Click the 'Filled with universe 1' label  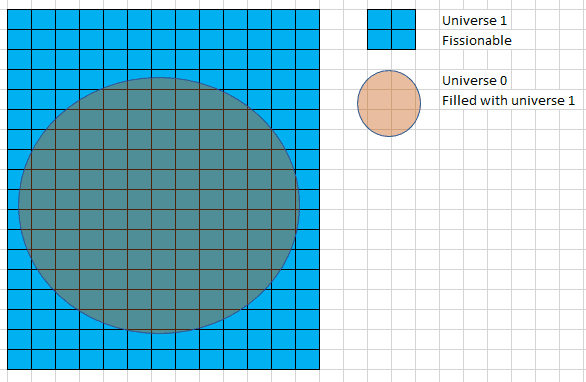[508, 101]
